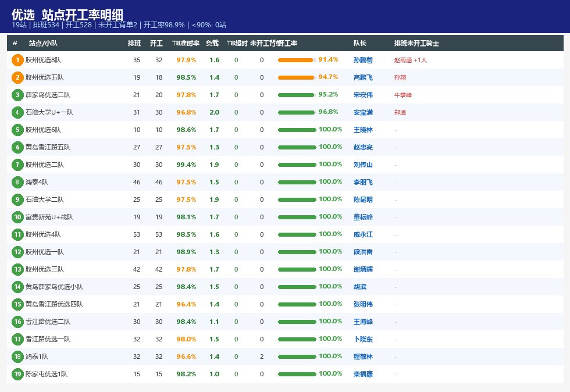Click the 99.4% on-time rate value
Viewport: 570px width, 392px height.
[186, 165]
